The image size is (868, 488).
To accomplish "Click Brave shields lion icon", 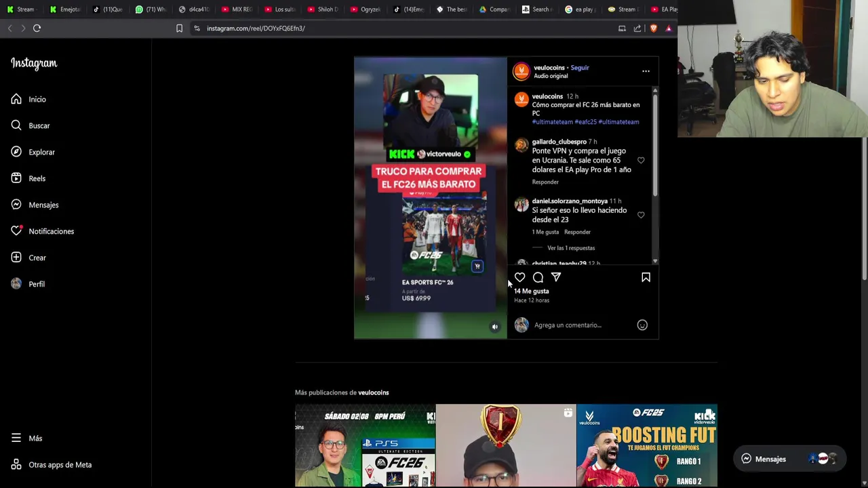I will 654,28.
